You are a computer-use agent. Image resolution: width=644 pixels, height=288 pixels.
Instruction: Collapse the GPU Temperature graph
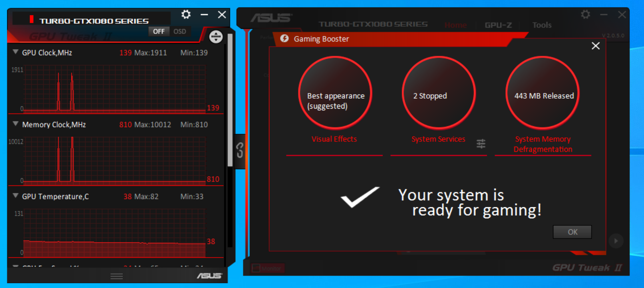(x=16, y=196)
